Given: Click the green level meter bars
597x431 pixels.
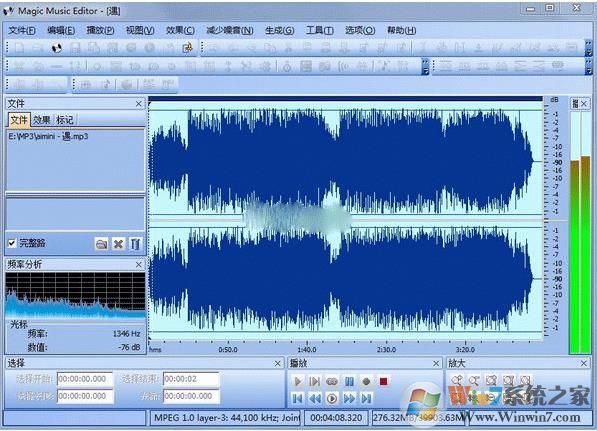Looking at the screenshot, I should 580,254.
